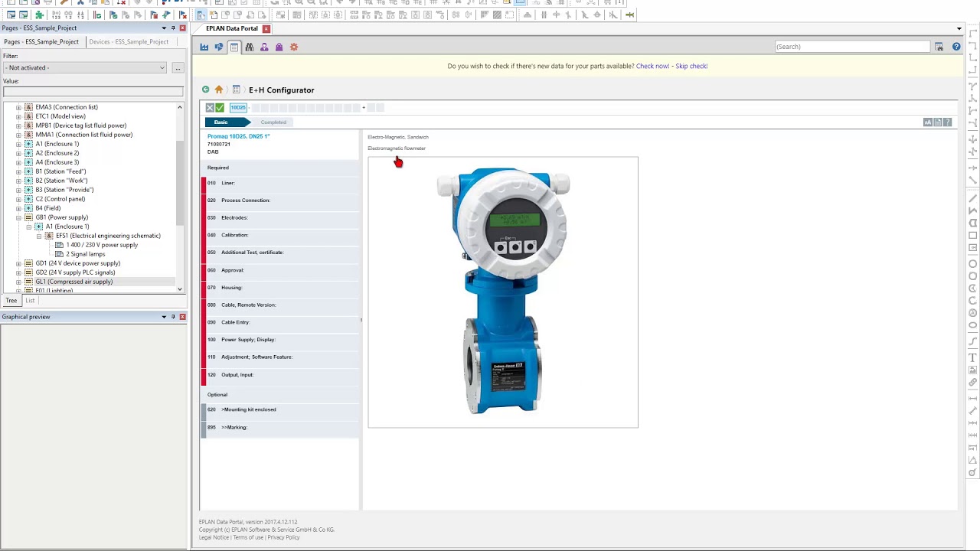Select the EPLAN Data Portal tab
The height and width of the screenshot is (551, 980).
coord(232,29)
